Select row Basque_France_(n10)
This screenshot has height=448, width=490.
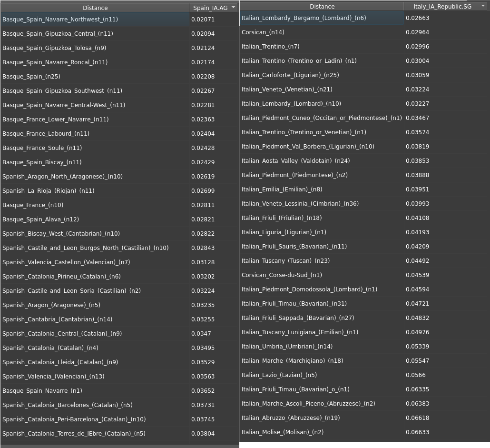coord(120,205)
